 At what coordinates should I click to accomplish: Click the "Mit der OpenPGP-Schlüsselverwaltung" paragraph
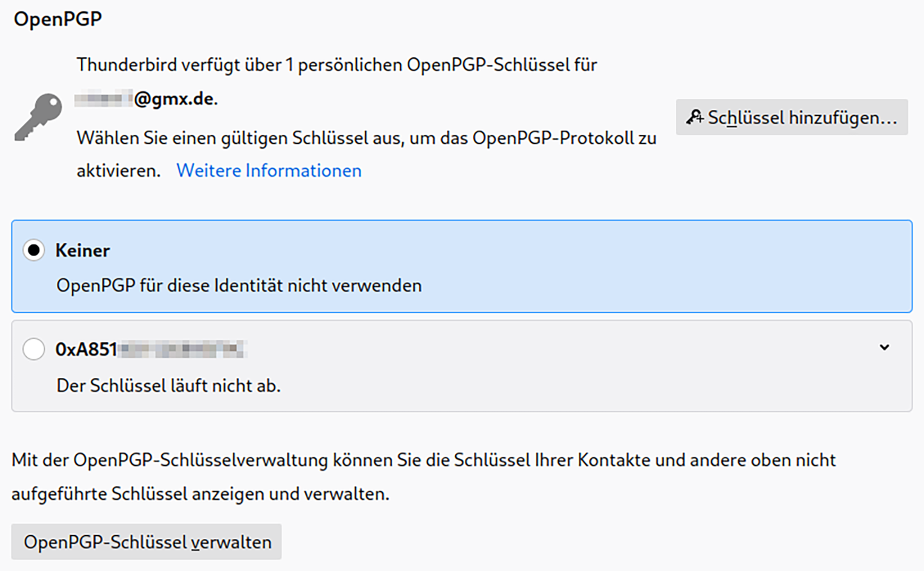[423, 460]
